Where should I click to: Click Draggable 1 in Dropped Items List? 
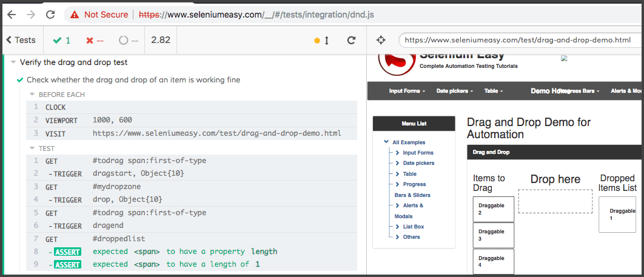621,214
